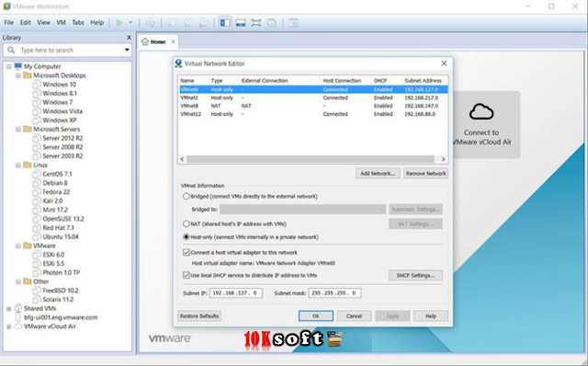Expand the VMware vCloud Air node
This screenshot has width=588, height=366.
(8, 326)
